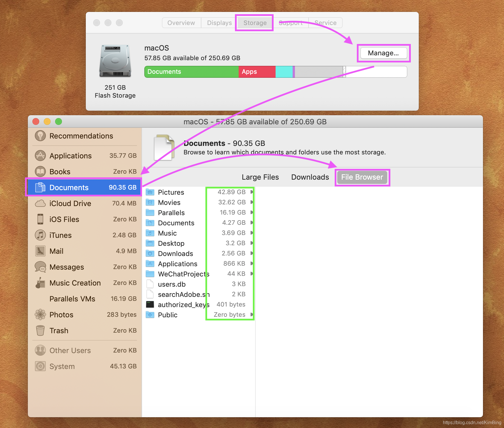Screen dimensions: 504x428
Task: Click the '251 GB Flash Storage' label
Action: tap(115, 91)
